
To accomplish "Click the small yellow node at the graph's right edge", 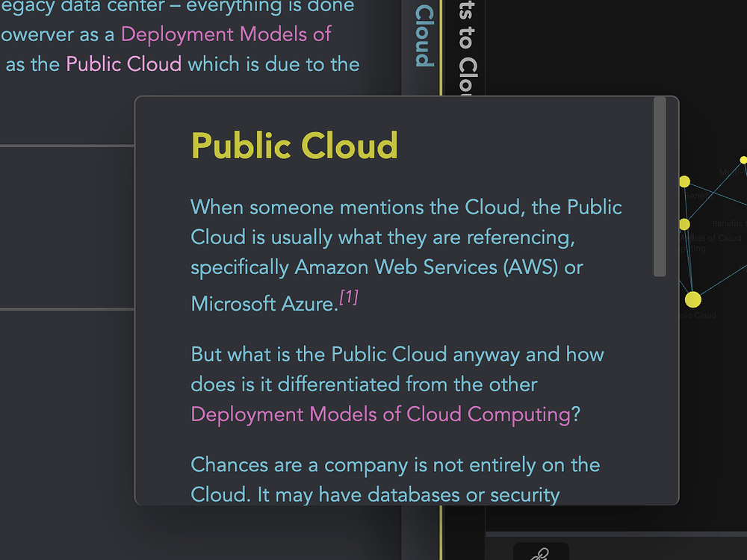I will pos(744,159).
